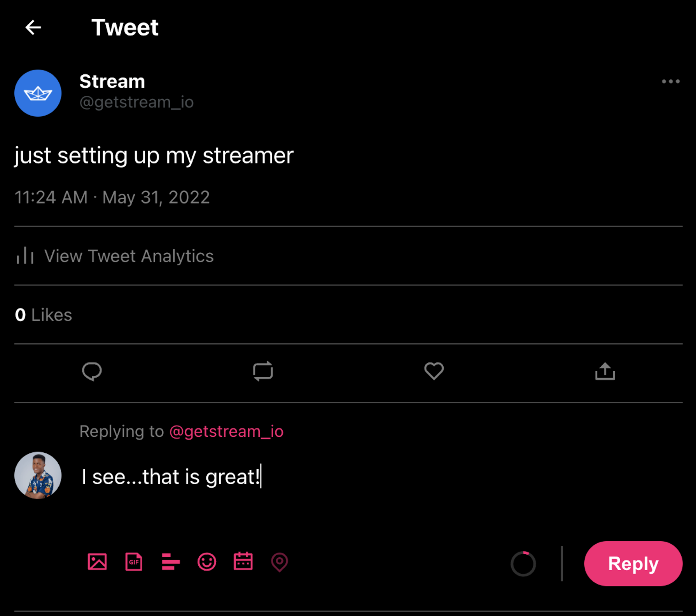Image resolution: width=696 pixels, height=616 pixels.
Task: Open the more options menu on the tweet
Action: point(670,81)
